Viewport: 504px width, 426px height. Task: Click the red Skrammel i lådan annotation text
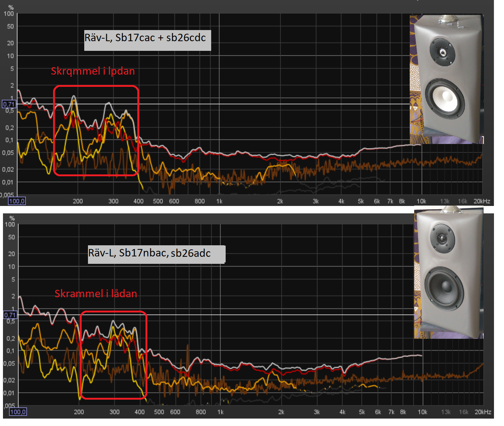[x=96, y=294]
